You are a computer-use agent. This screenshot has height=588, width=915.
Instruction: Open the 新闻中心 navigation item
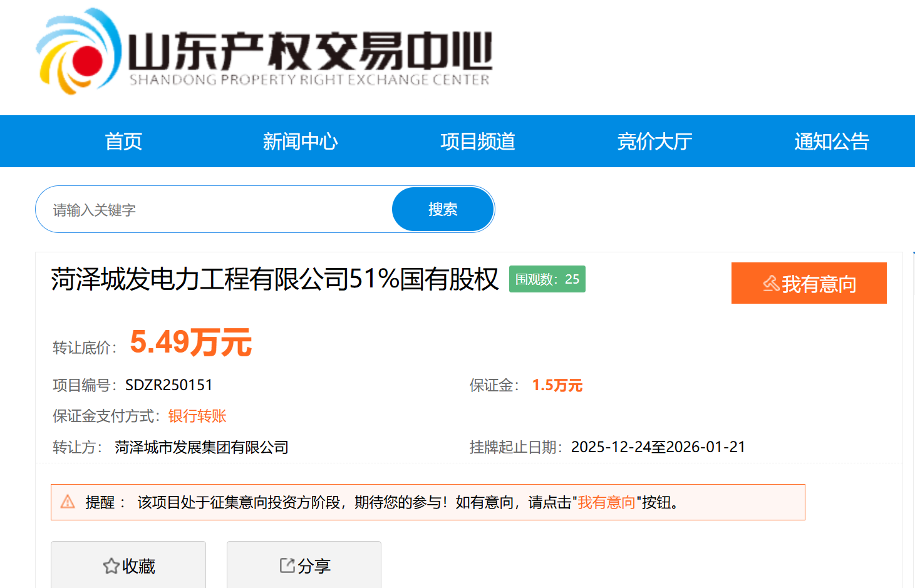point(300,142)
